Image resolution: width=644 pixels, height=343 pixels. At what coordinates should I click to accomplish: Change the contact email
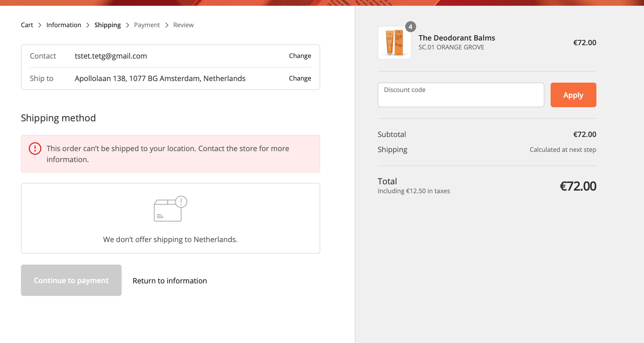click(300, 56)
